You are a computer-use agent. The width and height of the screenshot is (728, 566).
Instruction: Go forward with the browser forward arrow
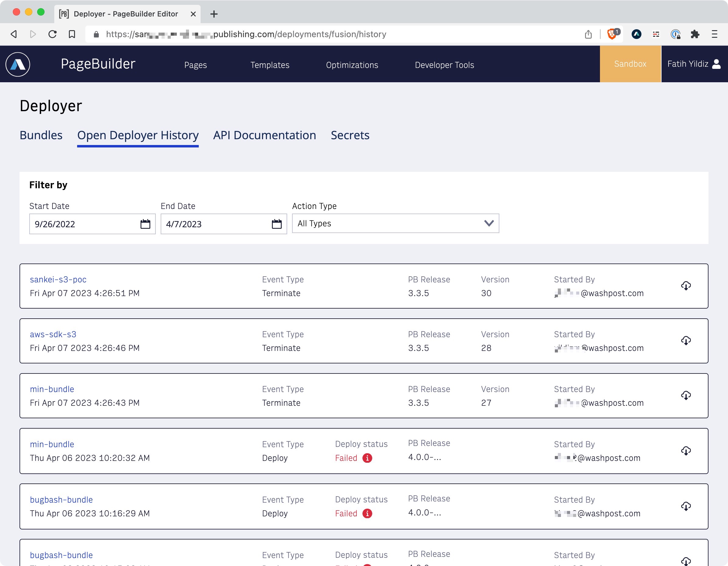pyautogui.click(x=33, y=34)
